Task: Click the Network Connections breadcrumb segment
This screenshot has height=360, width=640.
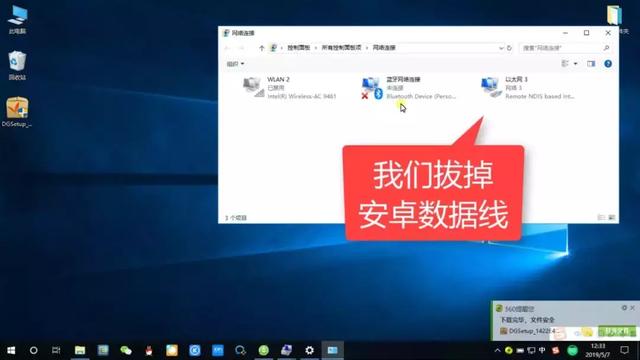Action: pyautogui.click(x=384, y=48)
